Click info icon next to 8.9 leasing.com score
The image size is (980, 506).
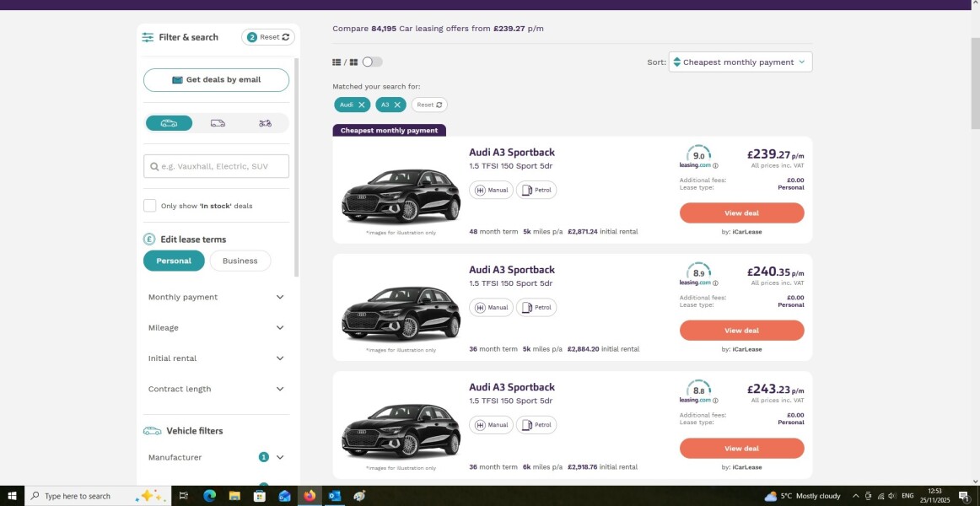715,283
